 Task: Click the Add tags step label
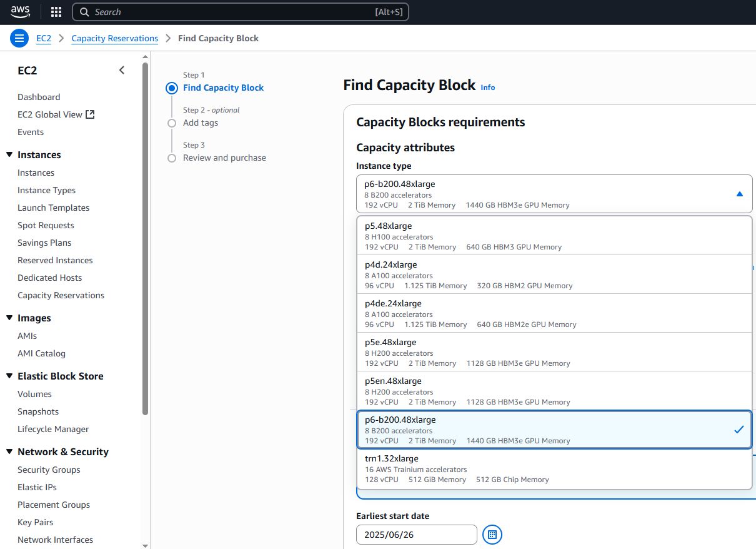tap(201, 123)
